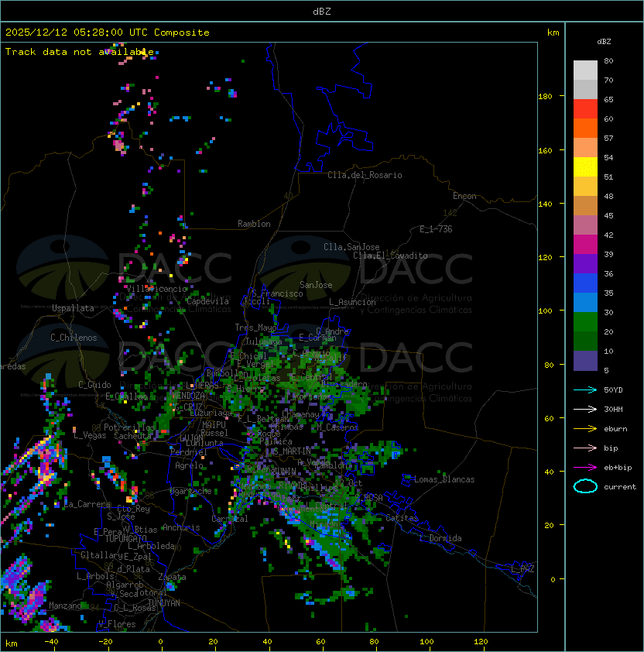Click the 'Lomas_Blancas' place label

pos(444,479)
